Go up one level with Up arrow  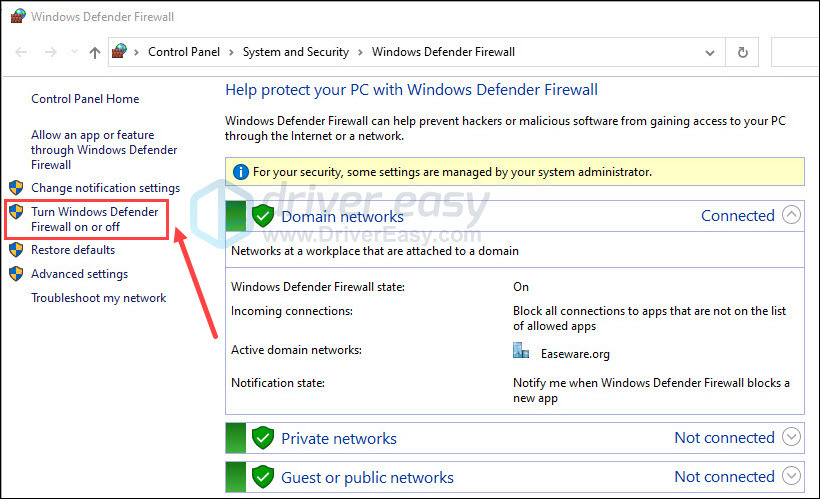[x=95, y=52]
